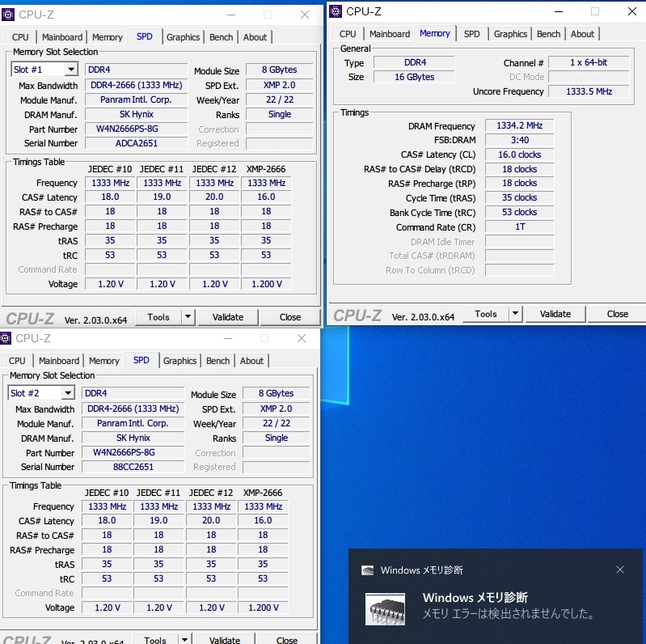Open Graphics tab in Memory window

click(510, 34)
